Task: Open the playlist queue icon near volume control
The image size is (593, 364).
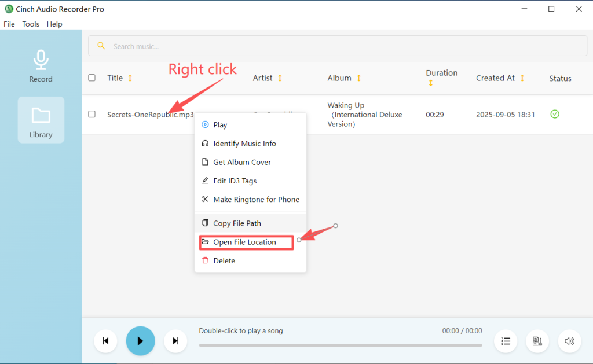Action: pyautogui.click(x=506, y=341)
